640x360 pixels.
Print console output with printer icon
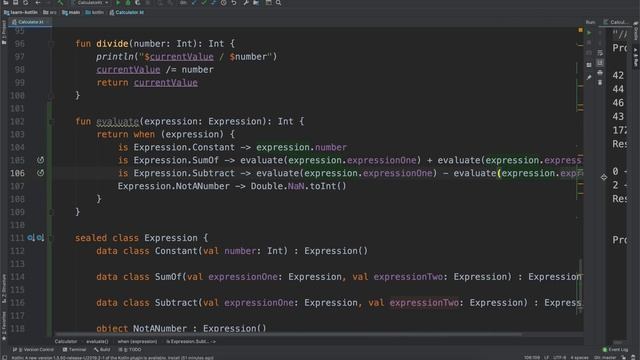coord(600,73)
